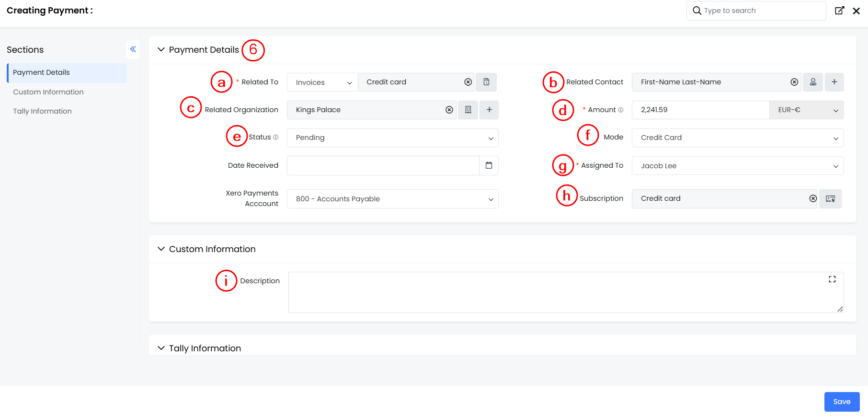868x416 pixels.
Task: Open subscription lookup icon beside Subscription field
Action: pyautogui.click(x=830, y=198)
